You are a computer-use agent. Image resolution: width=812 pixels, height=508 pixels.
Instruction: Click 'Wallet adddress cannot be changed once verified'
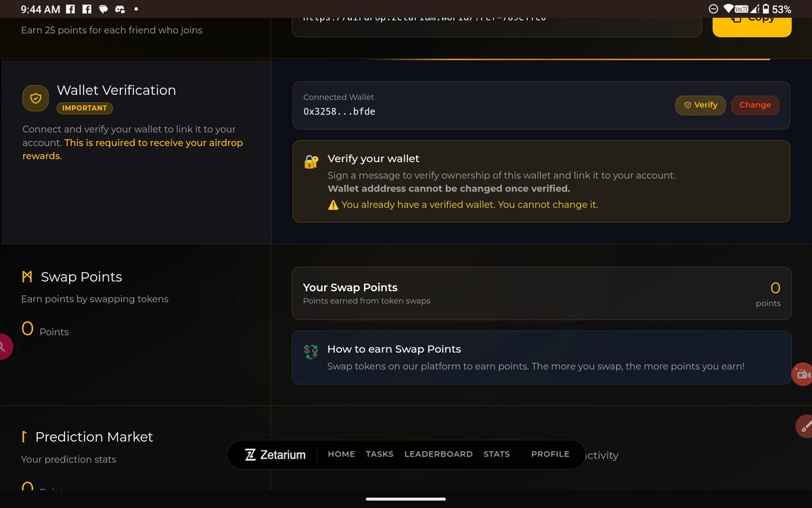[x=449, y=189]
